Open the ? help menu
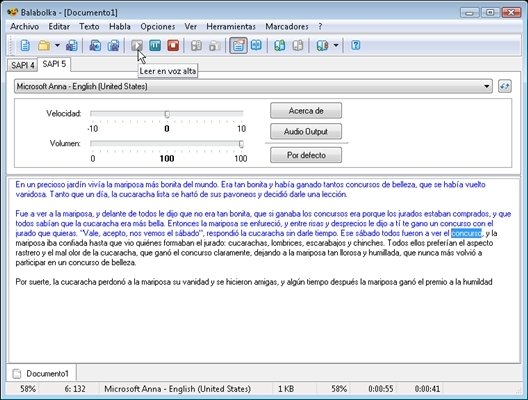Screen dimensions: 528x400 (320, 26)
